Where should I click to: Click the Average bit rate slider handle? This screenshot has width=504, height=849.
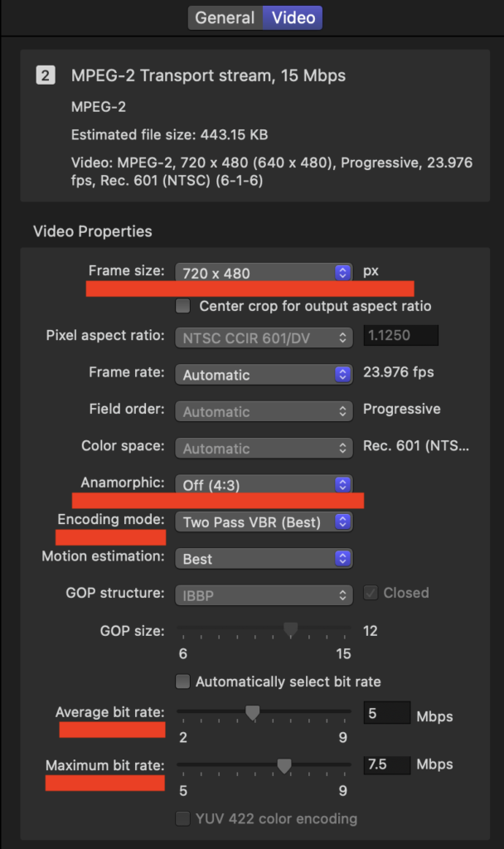click(x=253, y=712)
